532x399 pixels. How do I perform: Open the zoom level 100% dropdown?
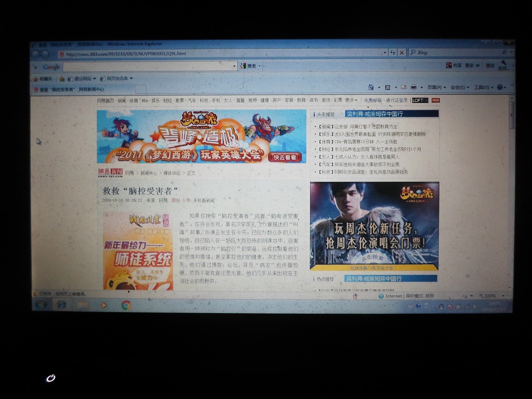point(503,296)
